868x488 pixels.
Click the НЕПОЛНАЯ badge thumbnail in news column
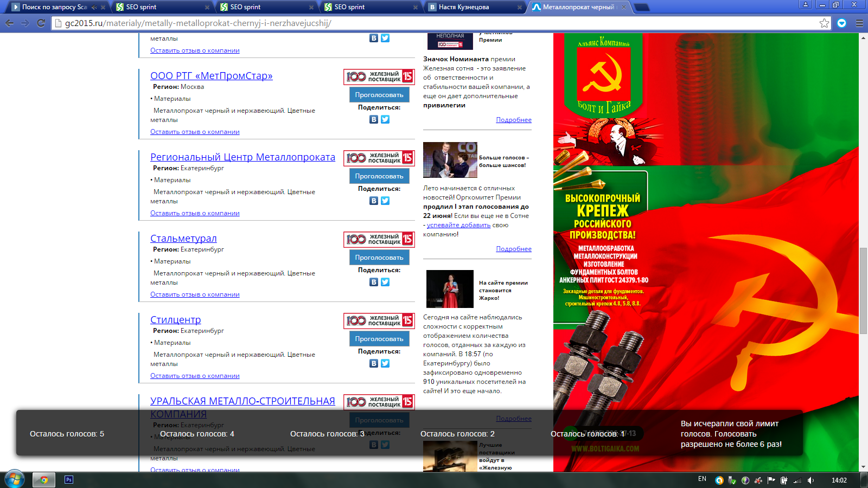(450, 41)
